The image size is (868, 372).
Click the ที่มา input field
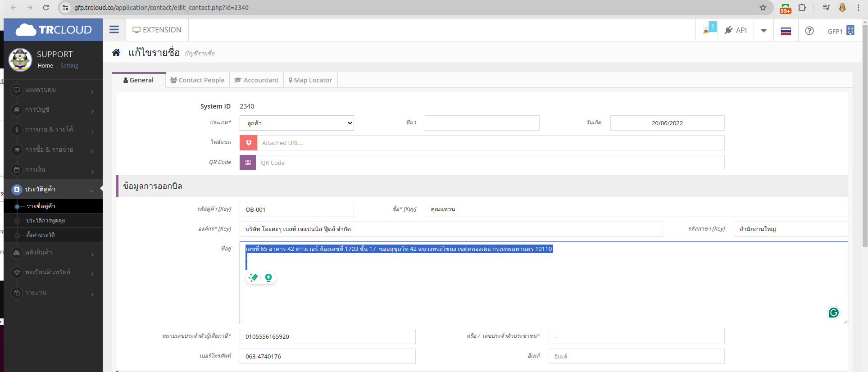[482, 123]
